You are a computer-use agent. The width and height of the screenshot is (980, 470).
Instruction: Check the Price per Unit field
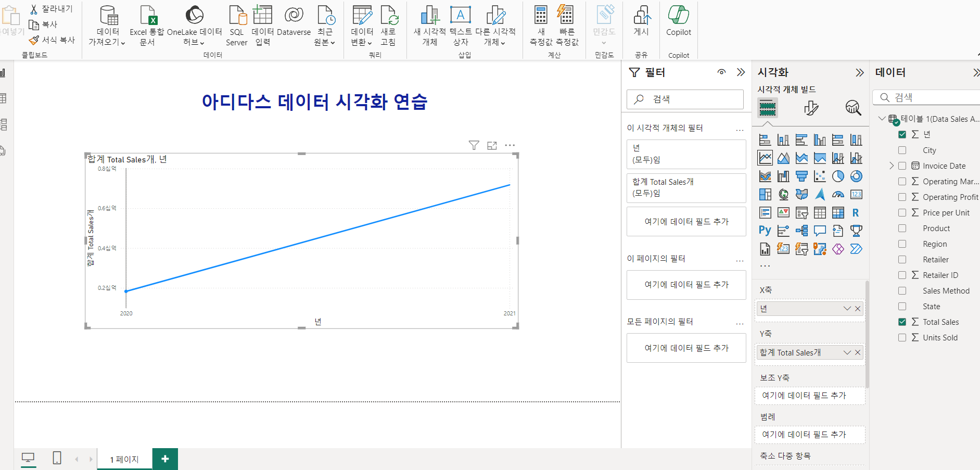[x=902, y=212]
